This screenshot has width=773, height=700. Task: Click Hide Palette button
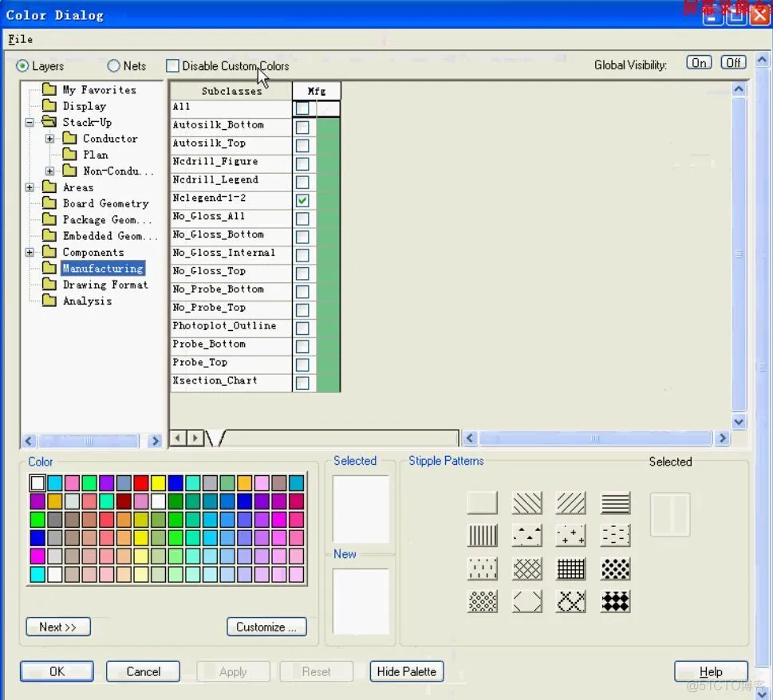tap(407, 671)
